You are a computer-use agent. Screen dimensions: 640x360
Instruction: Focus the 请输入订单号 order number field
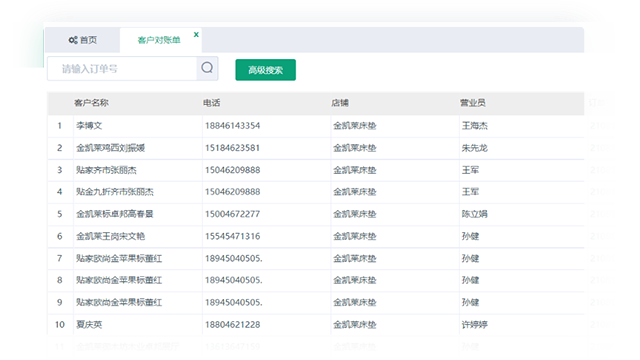click(122, 69)
